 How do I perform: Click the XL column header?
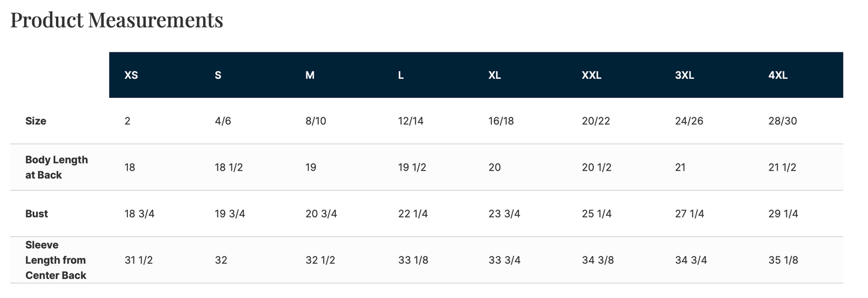(494, 76)
